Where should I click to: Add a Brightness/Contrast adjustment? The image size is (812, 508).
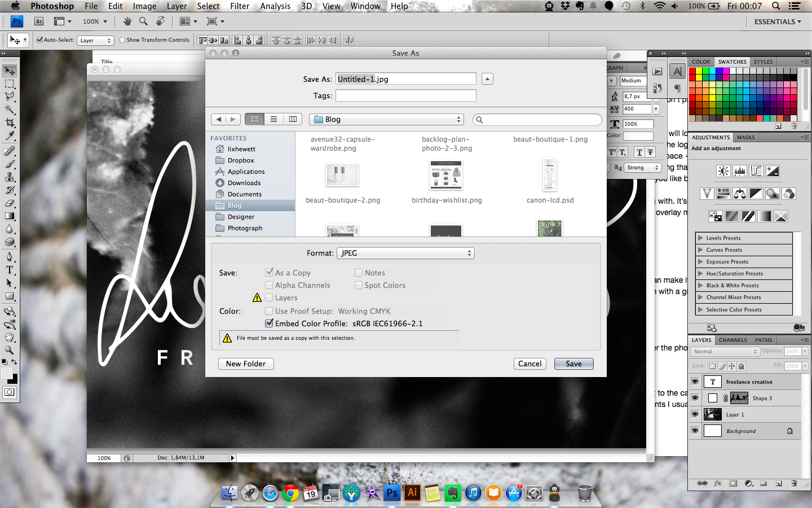723,171
